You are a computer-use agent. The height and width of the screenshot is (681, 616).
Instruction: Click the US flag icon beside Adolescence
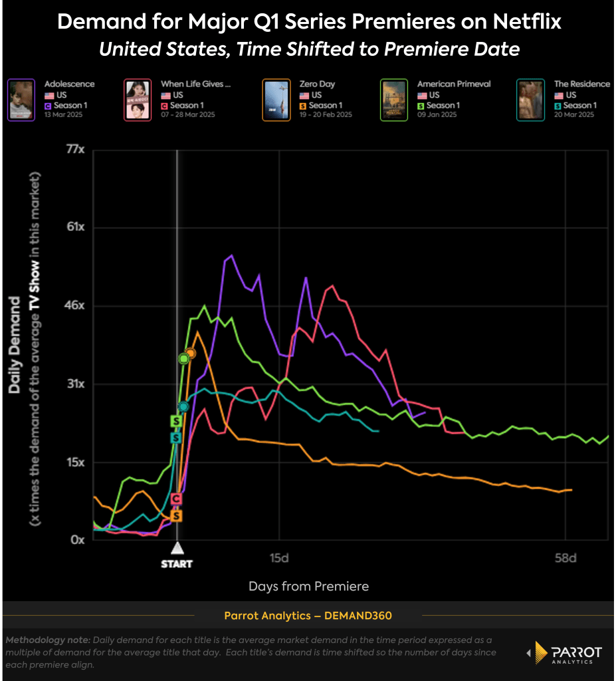(x=49, y=94)
